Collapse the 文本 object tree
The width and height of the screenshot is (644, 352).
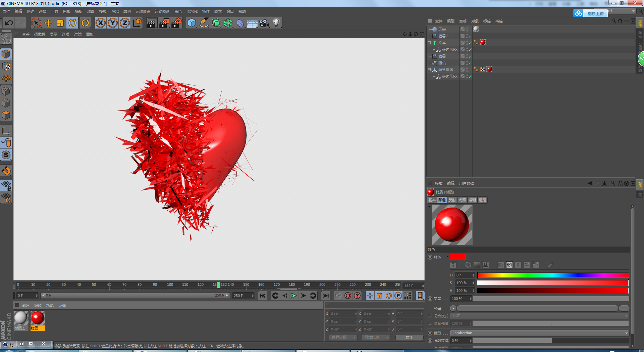pos(429,43)
